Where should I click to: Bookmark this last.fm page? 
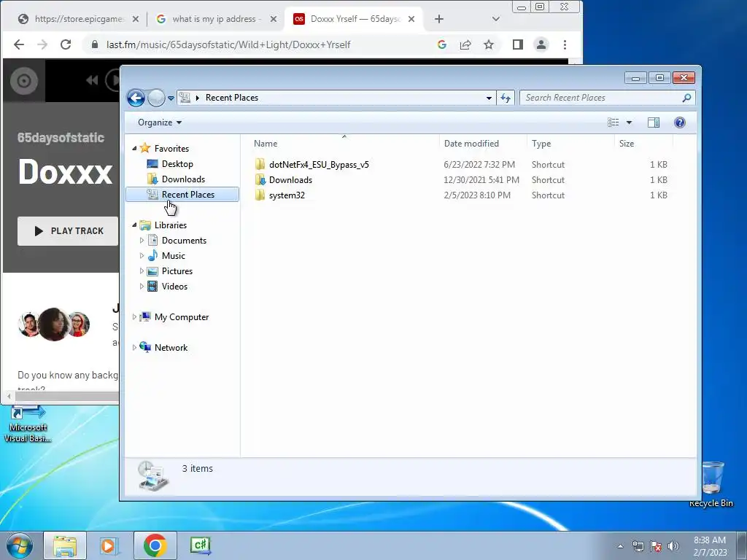pyautogui.click(x=489, y=44)
